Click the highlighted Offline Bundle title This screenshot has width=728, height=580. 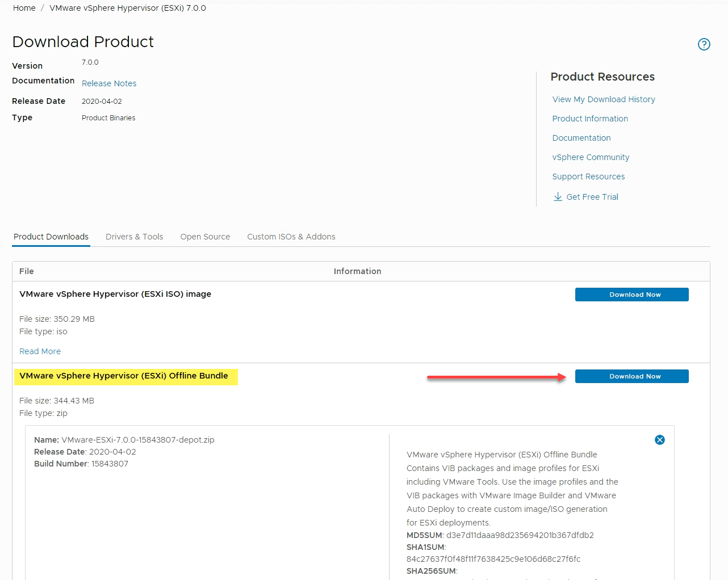124,376
